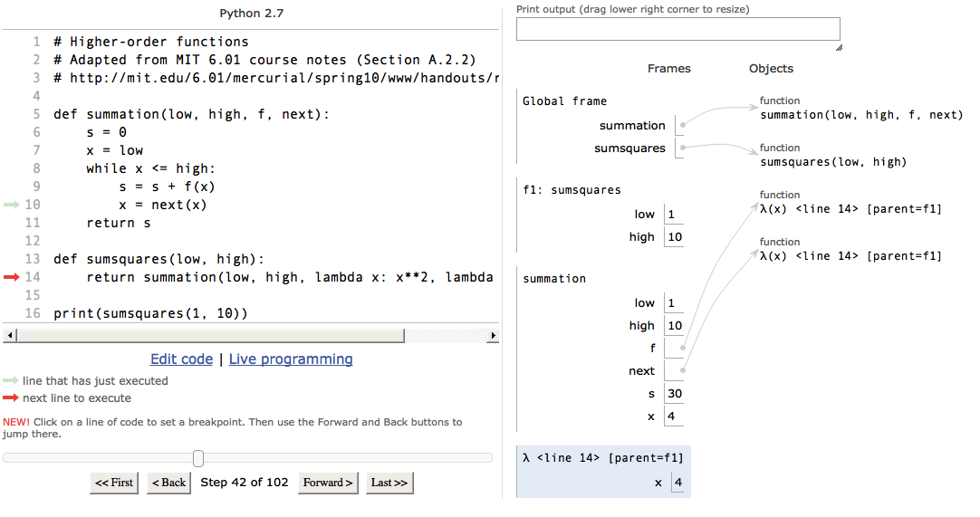Click the f pointer cell in summation frame
The width and height of the screenshot is (980, 517).
pos(674,348)
